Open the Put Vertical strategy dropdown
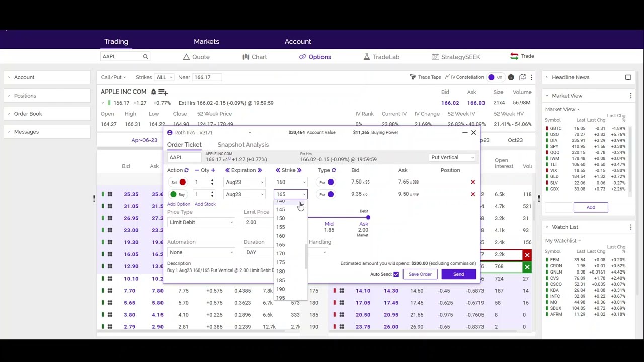 [x=452, y=158]
